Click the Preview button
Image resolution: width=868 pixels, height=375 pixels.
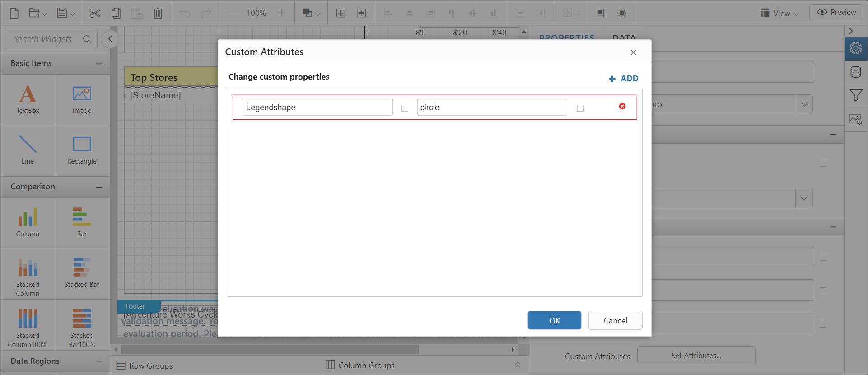point(836,12)
